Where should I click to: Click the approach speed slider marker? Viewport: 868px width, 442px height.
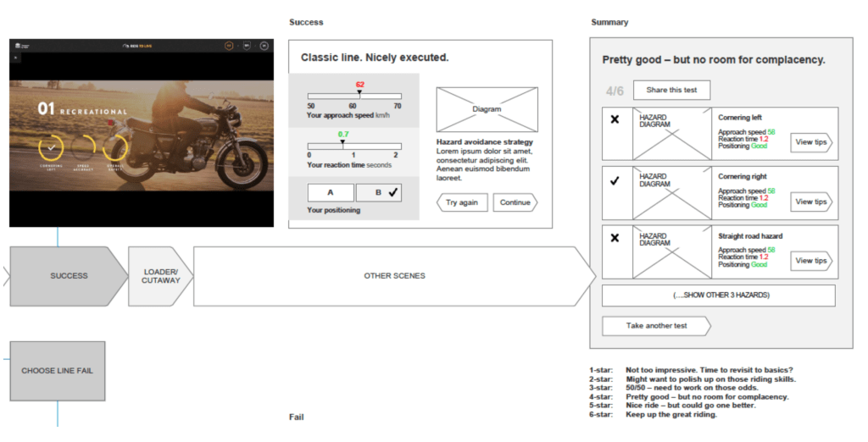pos(359,92)
